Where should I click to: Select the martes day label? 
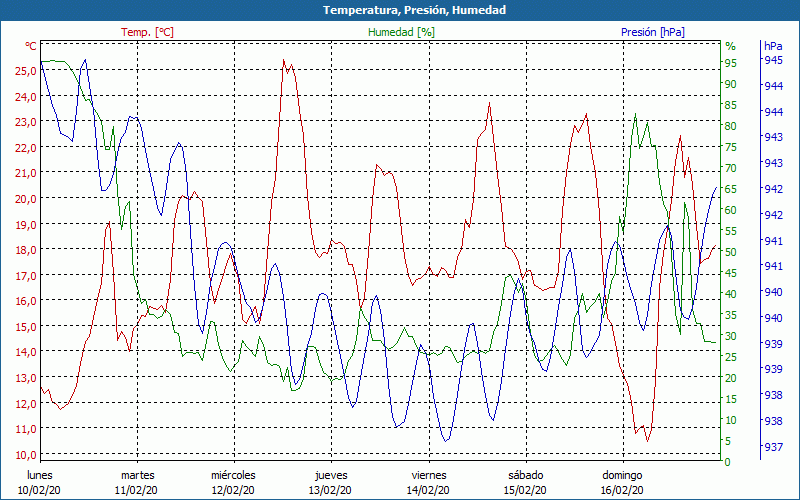137,475
